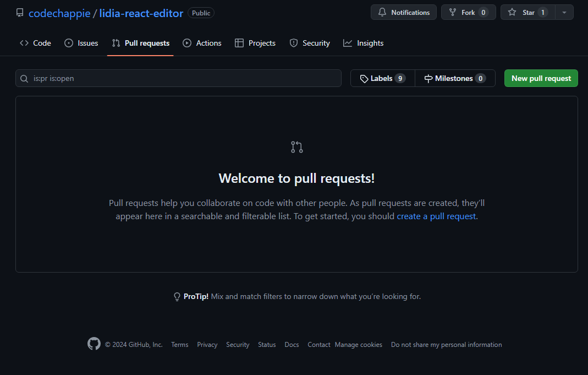Open the Labels list
This screenshot has height=375, width=588.
pyautogui.click(x=383, y=78)
